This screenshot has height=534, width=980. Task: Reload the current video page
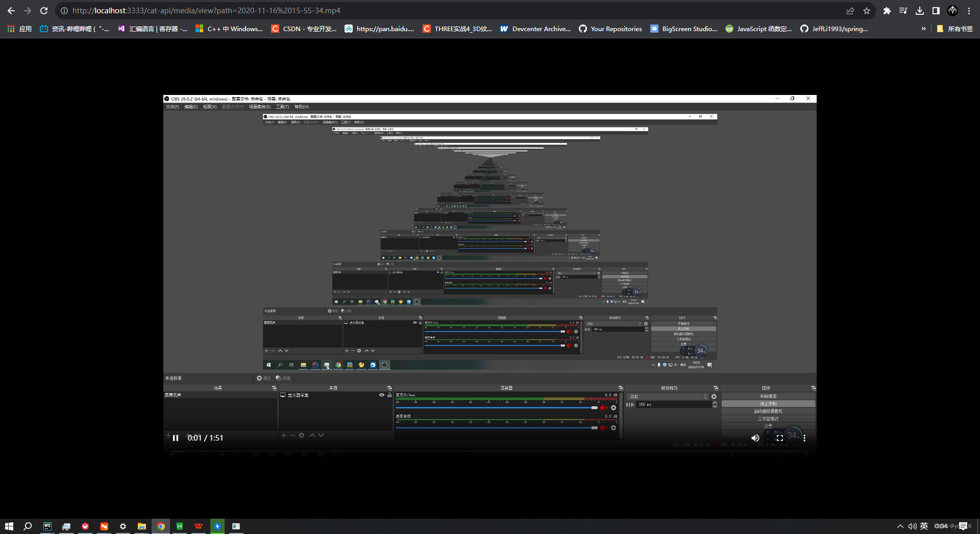pos(44,11)
